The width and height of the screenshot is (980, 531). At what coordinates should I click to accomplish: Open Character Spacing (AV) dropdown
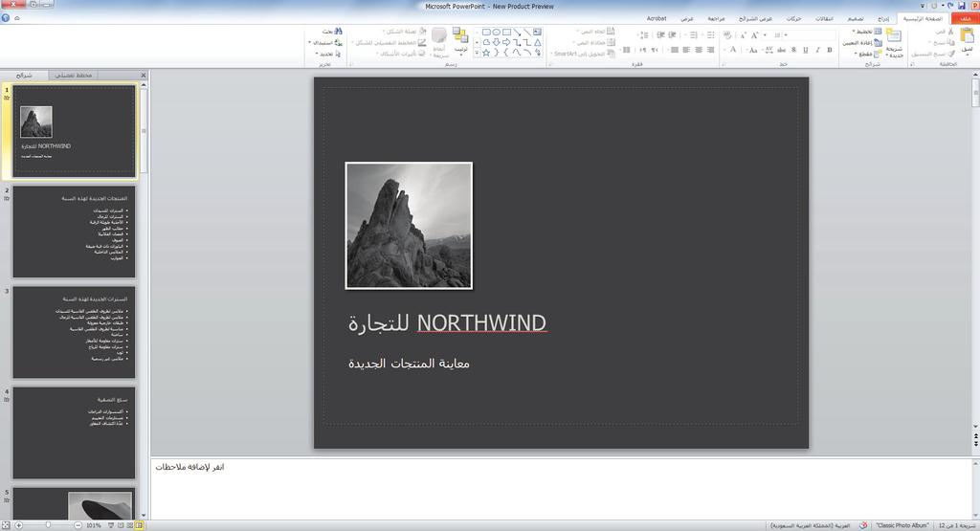767,50
